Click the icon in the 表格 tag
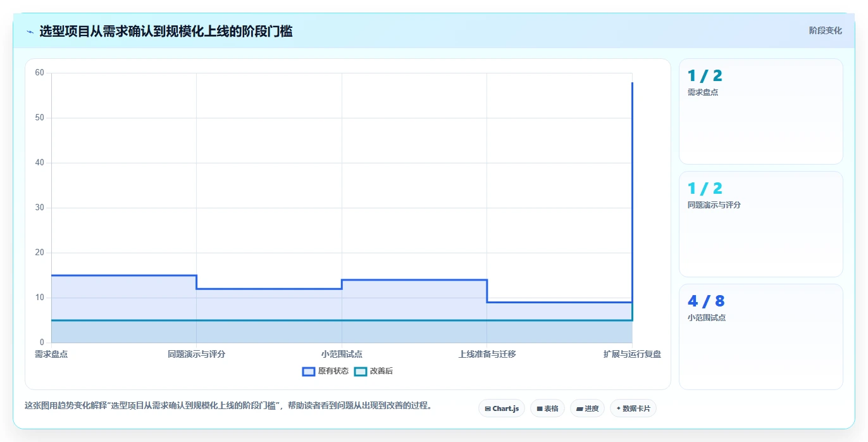Viewport: 868px width, 442px height. pyautogui.click(x=540, y=409)
